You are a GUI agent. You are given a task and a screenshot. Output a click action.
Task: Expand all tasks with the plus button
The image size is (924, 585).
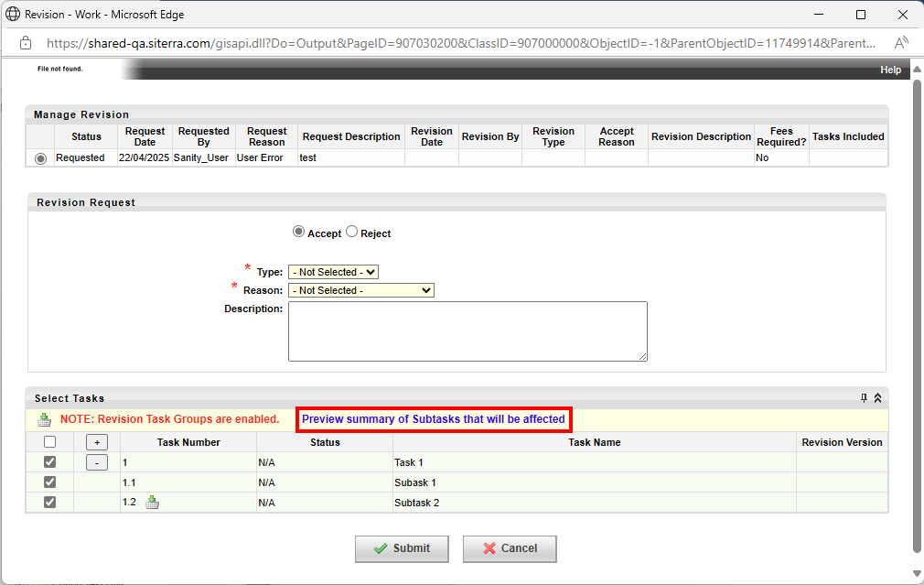(x=97, y=442)
